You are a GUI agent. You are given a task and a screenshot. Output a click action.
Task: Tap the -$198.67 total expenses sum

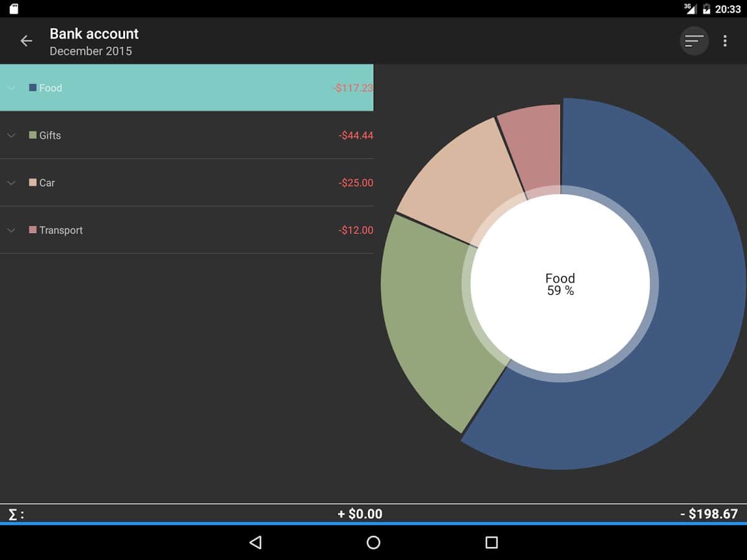[708, 514]
